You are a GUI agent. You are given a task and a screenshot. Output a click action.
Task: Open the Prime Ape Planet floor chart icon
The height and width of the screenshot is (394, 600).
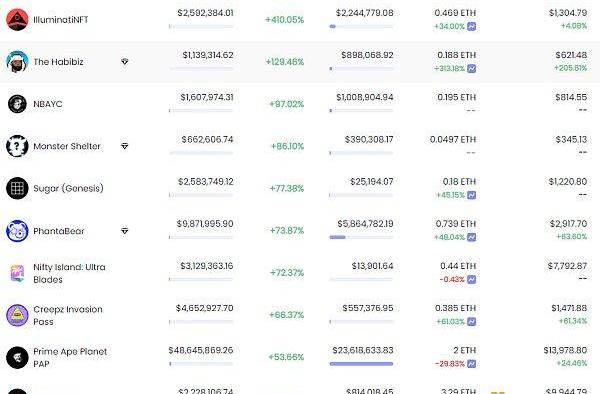pyautogui.click(x=471, y=364)
